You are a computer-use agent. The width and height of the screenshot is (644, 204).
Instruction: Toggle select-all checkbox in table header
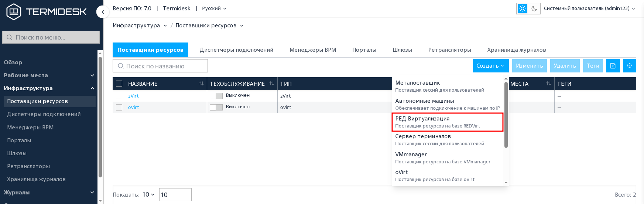click(119, 84)
